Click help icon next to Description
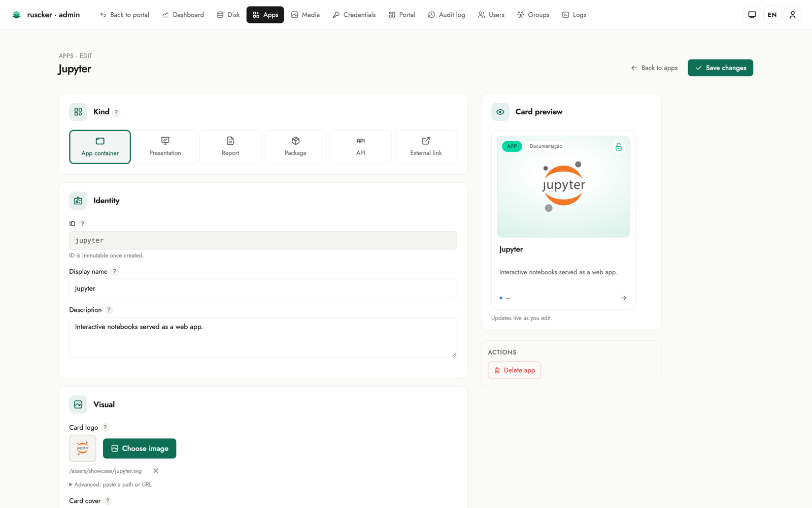This screenshot has width=812, height=508. 109,310
